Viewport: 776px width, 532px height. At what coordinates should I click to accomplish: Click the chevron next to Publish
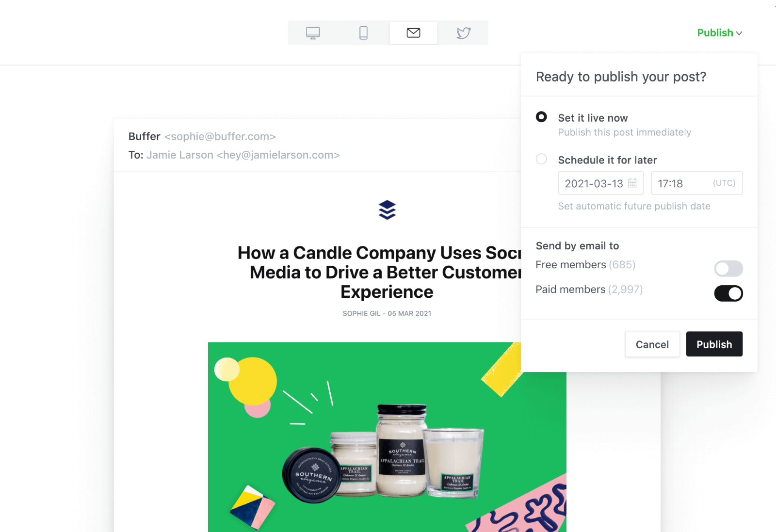[739, 33]
